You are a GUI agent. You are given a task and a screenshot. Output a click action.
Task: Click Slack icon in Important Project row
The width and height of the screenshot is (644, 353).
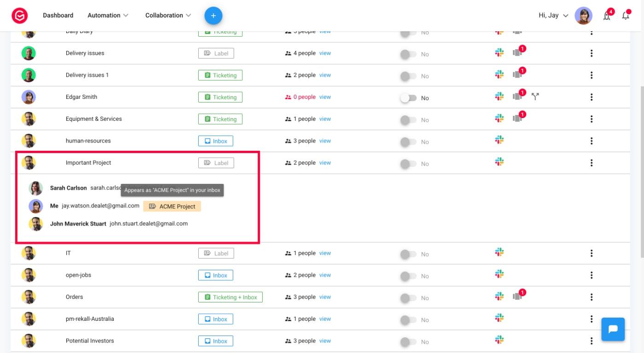pos(500,161)
